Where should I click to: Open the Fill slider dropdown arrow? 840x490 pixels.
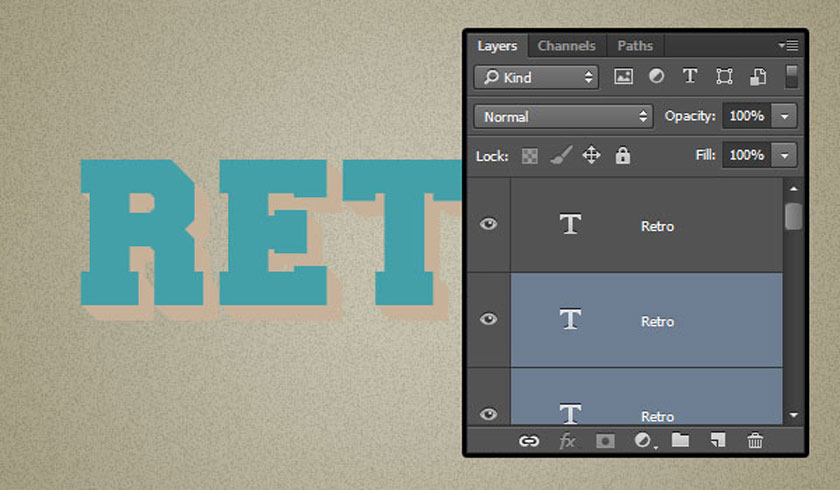pyautogui.click(x=784, y=156)
